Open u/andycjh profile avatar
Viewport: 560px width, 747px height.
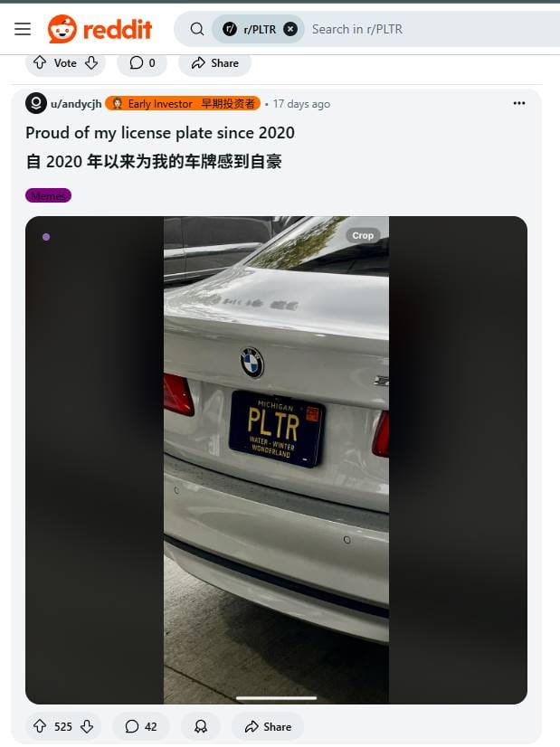(36, 103)
